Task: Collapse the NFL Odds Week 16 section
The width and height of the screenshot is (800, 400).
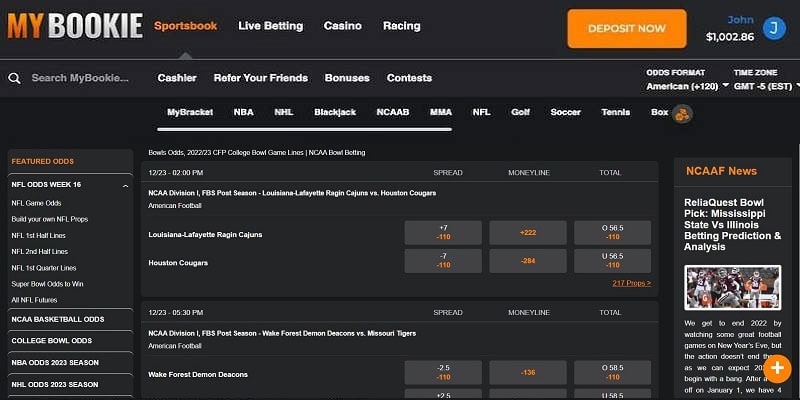Action: click(126, 185)
